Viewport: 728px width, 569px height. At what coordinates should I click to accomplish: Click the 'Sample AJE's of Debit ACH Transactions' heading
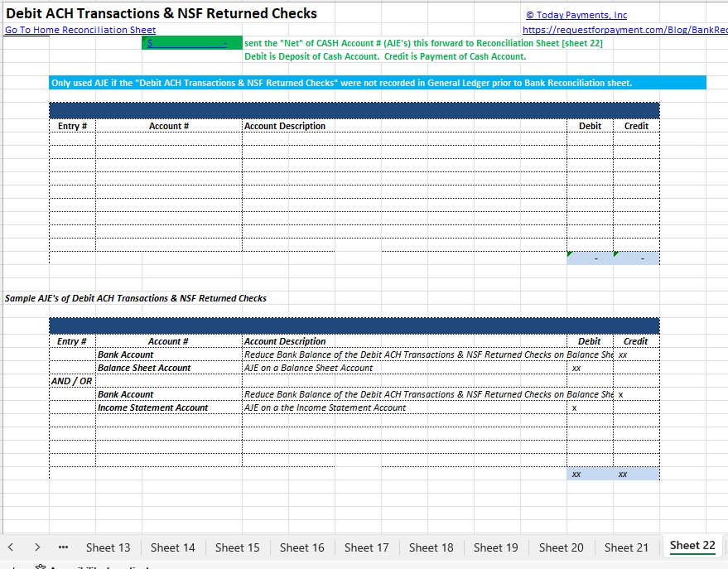coord(136,298)
